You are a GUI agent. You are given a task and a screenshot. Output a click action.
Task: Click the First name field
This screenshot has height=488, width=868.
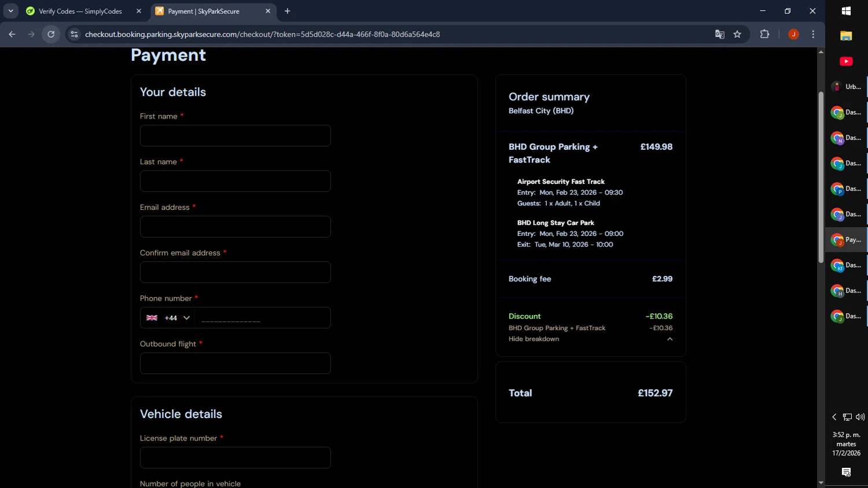pos(236,135)
